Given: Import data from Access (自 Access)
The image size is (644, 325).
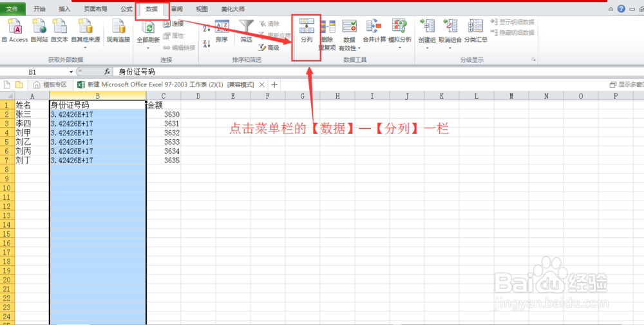Looking at the screenshot, I should [x=15, y=31].
